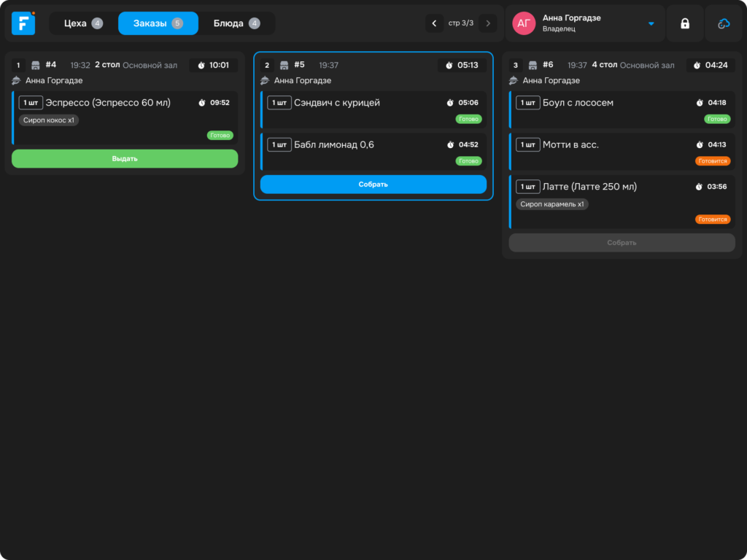Click the 1 шт quantity on Сэндвич с курицей
This screenshot has height=560, width=747.
point(279,103)
